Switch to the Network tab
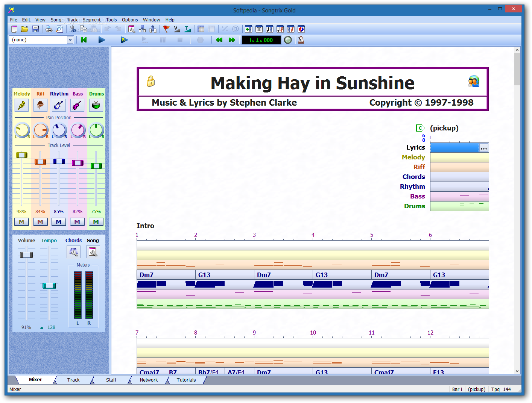532x403 pixels. (149, 380)
